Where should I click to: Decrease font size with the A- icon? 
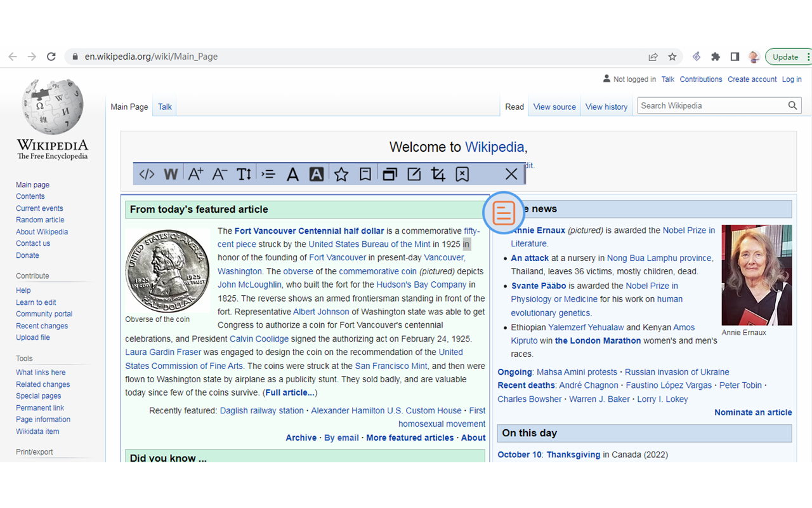pyautogui.click(x=219, y=174)
